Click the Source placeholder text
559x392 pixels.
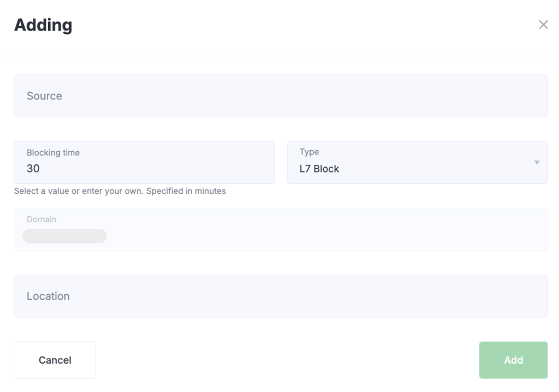[44, 96]
